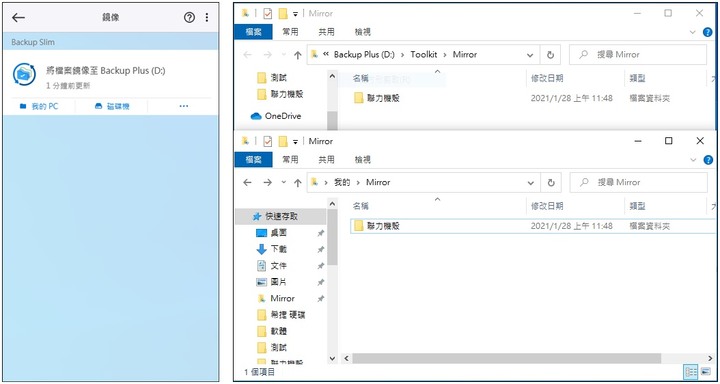Select 聯力機殼 folder in upper file list
720x384 pixels.
377,98
